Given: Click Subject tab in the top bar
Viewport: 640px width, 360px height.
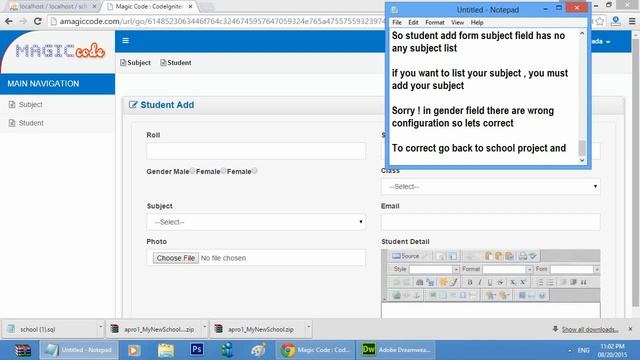Looking at the screenshot, I should click(136, 62).
